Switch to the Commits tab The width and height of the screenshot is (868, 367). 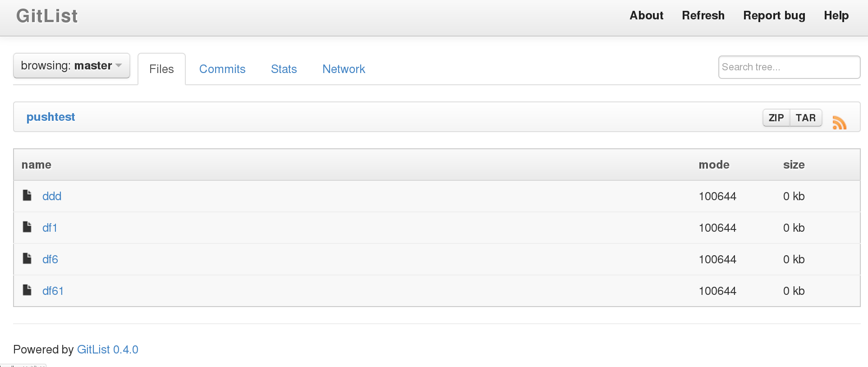(222, 69)
